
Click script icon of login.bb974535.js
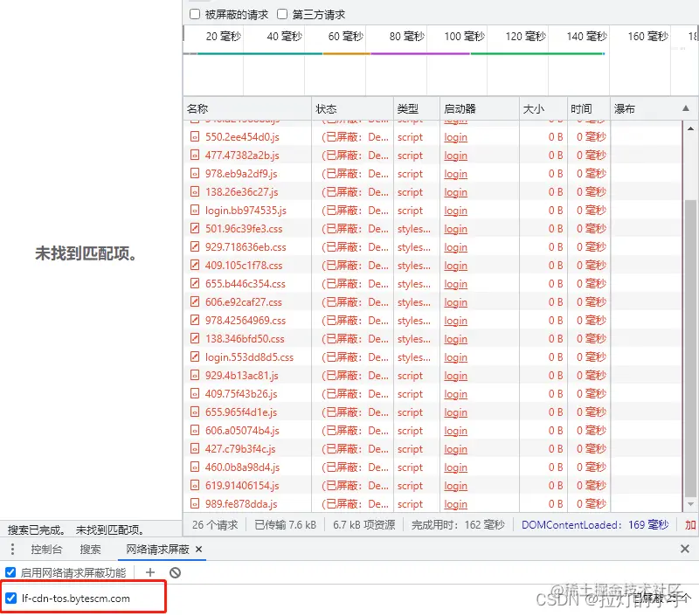click(195, 210)
